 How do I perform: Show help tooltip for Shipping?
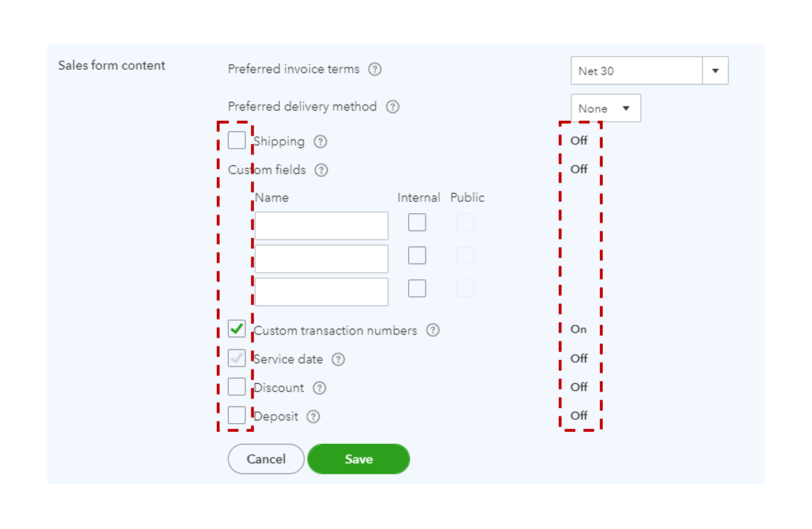click(x=320, y=141)
